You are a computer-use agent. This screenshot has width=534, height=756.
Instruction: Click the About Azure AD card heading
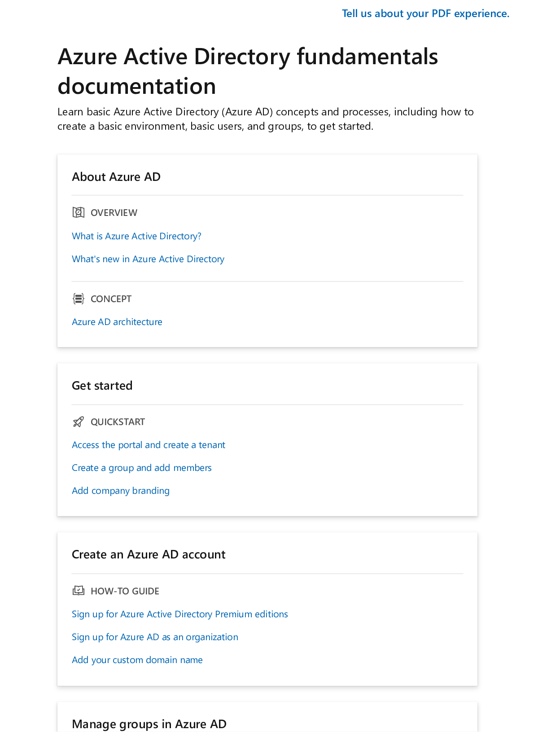tap(116, 177)
